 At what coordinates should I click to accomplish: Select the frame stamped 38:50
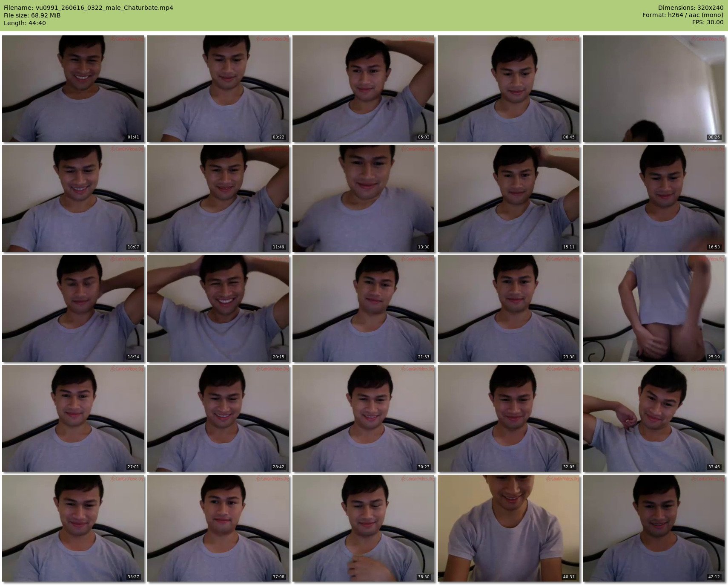tap(364, 528)
